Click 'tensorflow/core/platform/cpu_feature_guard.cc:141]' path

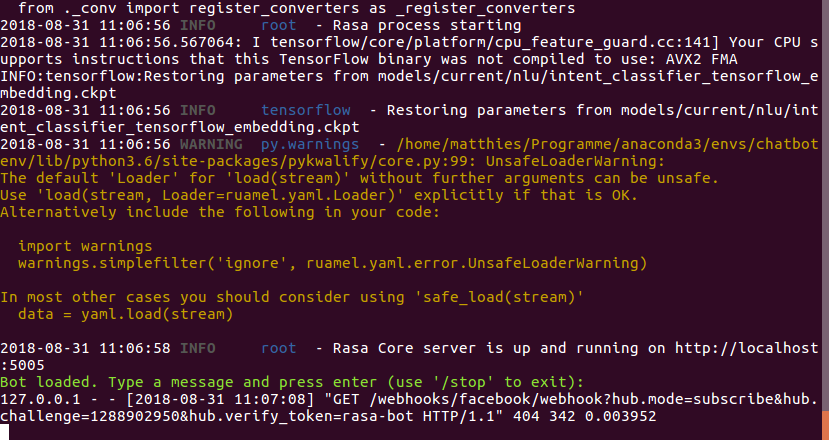pyautogui.click(x=495, y=42)
